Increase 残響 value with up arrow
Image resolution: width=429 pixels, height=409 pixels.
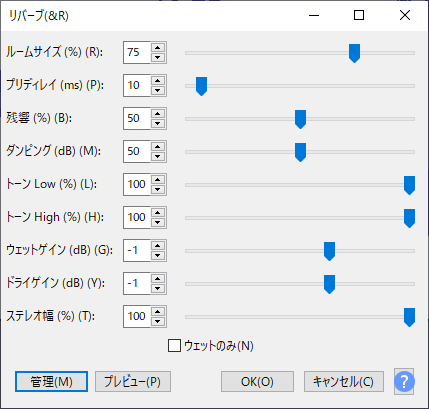click(x=158, y=113)
